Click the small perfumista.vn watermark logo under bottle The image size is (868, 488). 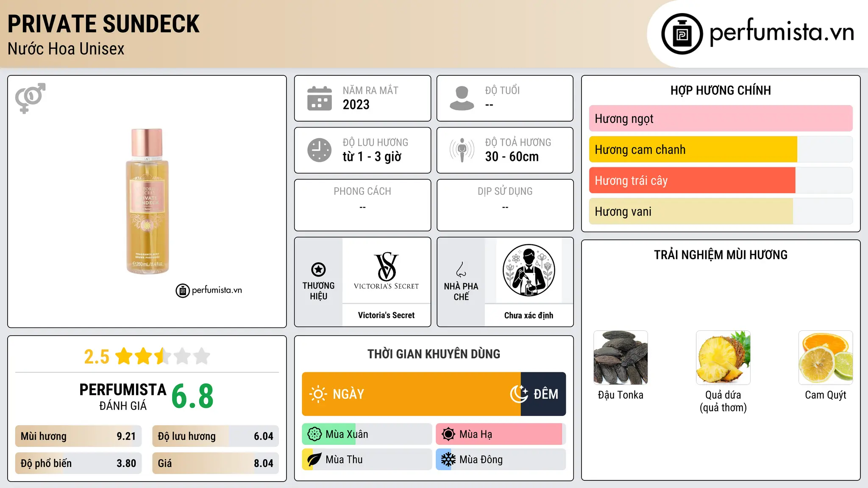tap(209, 291)
